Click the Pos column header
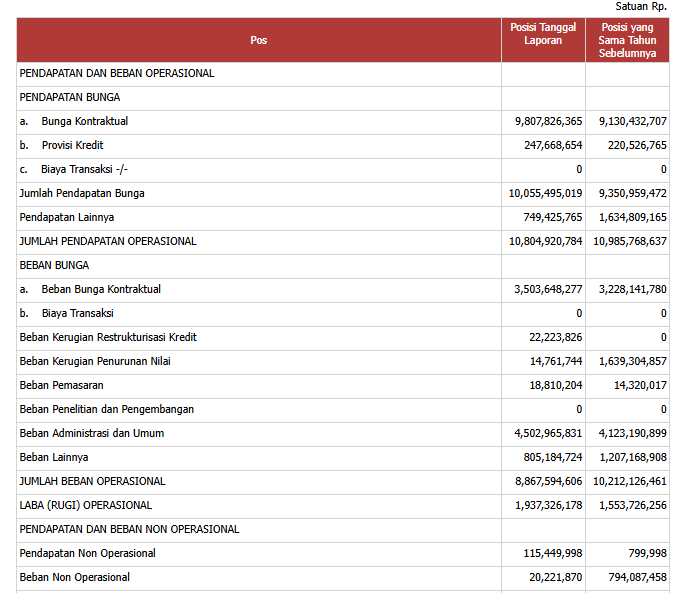 259,40
